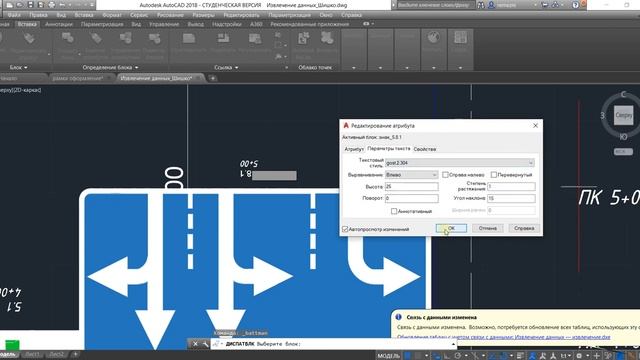This screenshot has height=360, width=640.
Task: Click the Set Location globe icon
Action: [433, 38]
